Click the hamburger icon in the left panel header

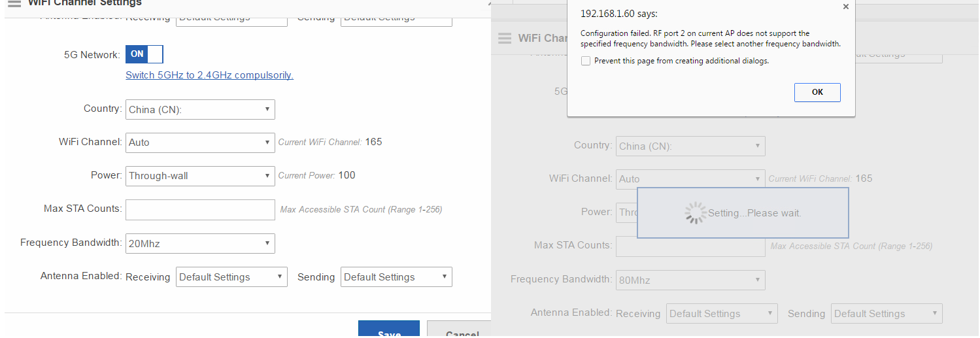click(x=14, y=3)
